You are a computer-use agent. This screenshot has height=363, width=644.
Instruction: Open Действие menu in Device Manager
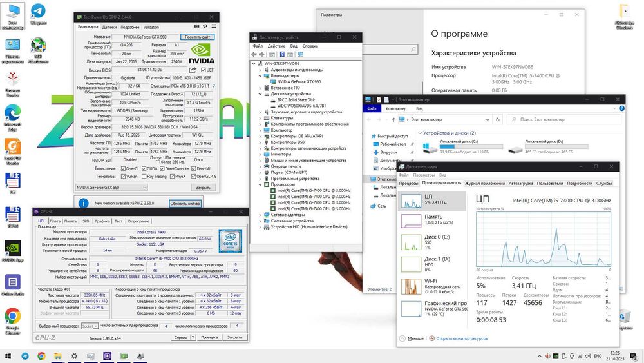pyautogui.click(x=276, y=46)
